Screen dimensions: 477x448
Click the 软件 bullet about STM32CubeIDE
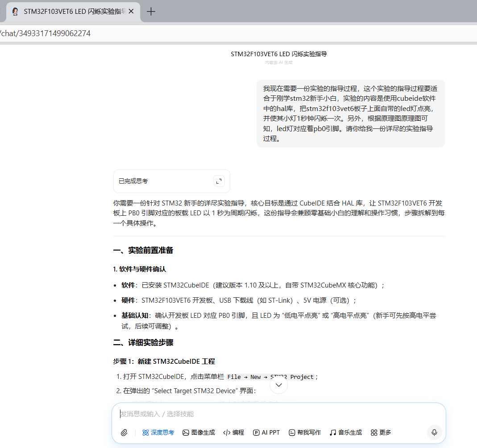coord(253,285)
